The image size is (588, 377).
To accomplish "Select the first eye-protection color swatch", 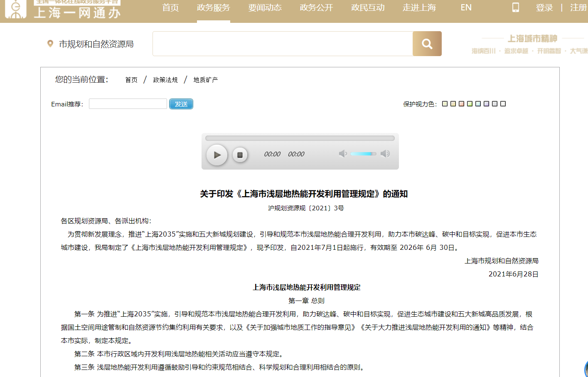I will click(445, 103).
